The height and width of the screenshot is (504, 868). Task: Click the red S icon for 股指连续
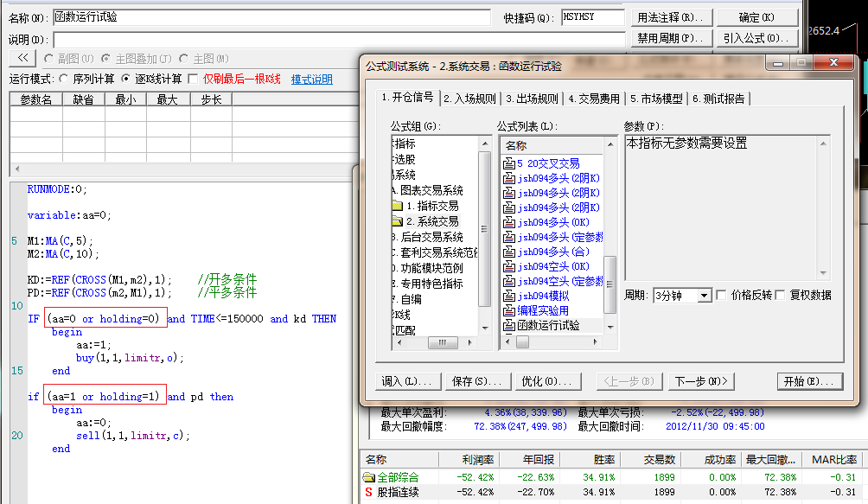368,492
